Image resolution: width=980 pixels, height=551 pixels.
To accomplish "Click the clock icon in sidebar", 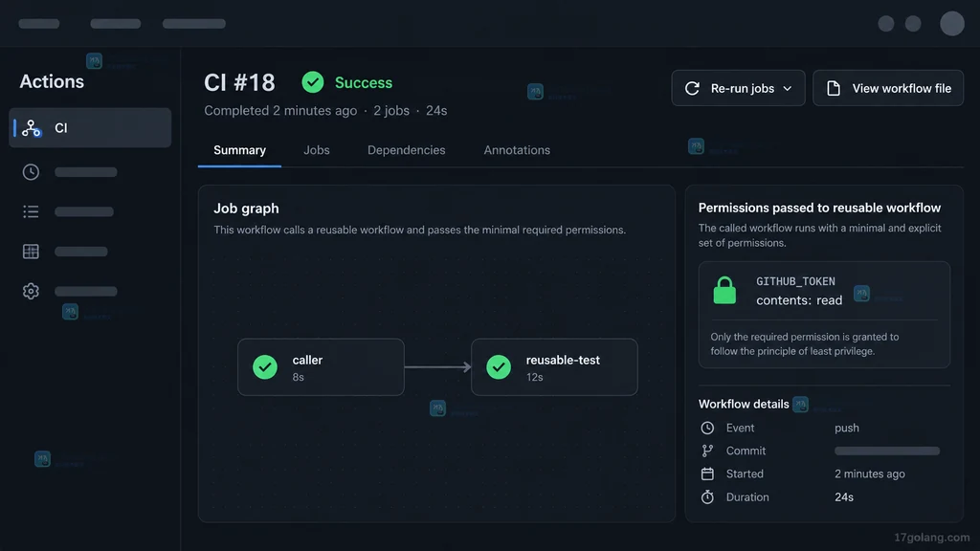I will point(31,172).
